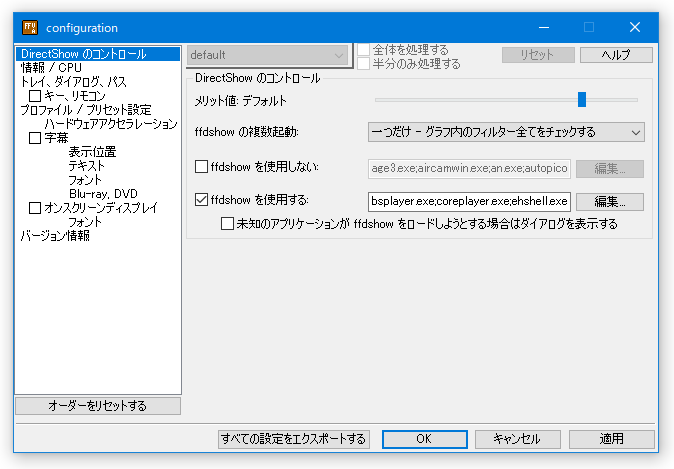Open the Blu-ray, DVD page
The height and width of the screenshot is (469, 674).
(x=103, y=194)
